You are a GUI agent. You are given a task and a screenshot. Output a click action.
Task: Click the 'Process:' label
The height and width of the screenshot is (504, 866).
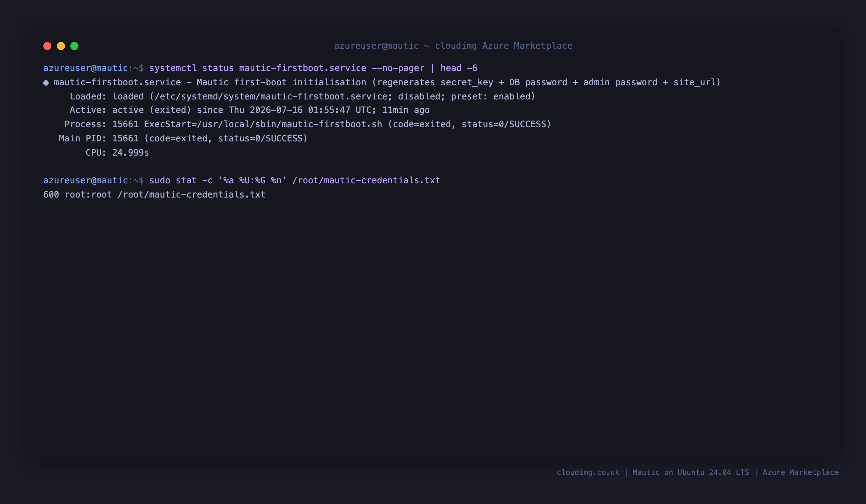(86, 124)
